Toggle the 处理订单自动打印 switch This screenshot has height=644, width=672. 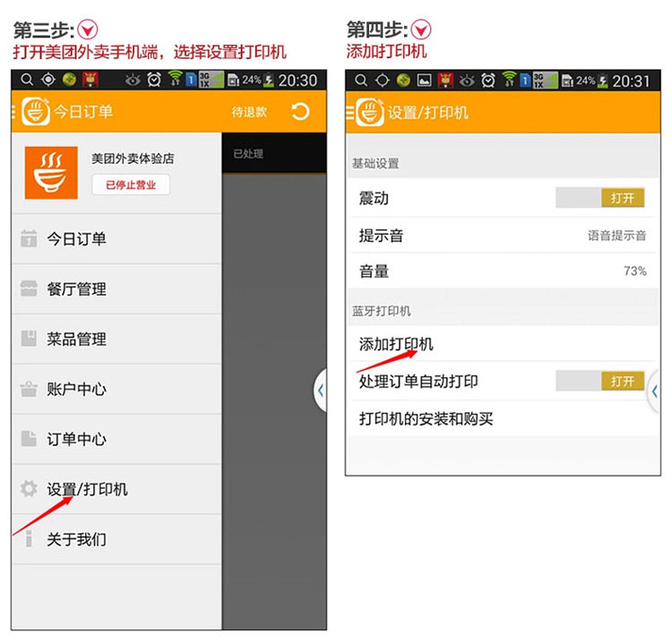[600, 381]
